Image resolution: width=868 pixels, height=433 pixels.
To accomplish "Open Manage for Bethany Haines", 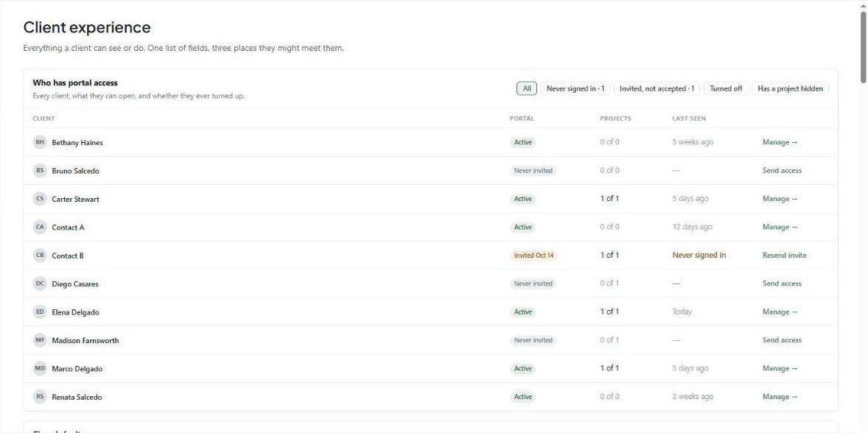I will 780,142.
